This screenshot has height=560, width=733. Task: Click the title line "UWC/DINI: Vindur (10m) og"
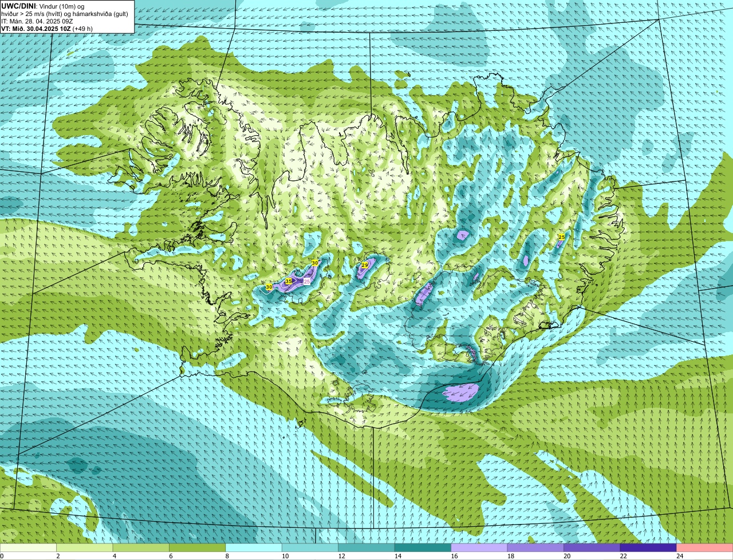[43, 6]
